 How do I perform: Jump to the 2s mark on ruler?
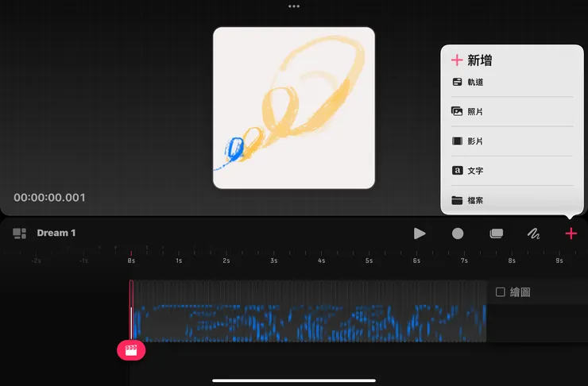pyautogui.click(x=226, y=261)
